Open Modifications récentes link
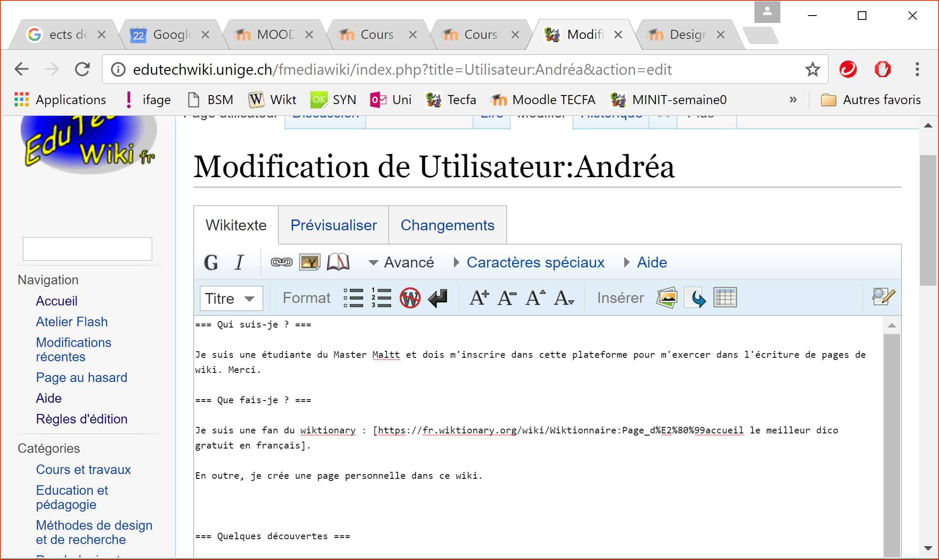939x560 pixels. pyautogui.click(x=73, y=349)
